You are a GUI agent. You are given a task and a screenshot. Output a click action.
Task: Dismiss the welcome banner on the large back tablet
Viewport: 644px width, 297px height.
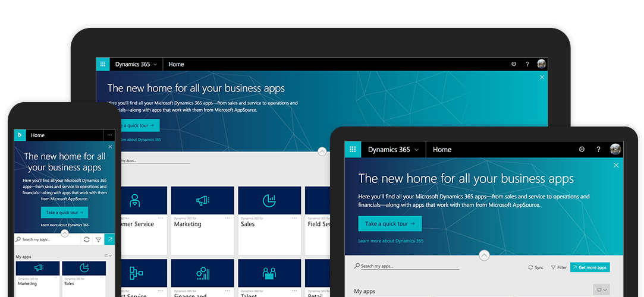pyautogui.click(x=542, y=77)
